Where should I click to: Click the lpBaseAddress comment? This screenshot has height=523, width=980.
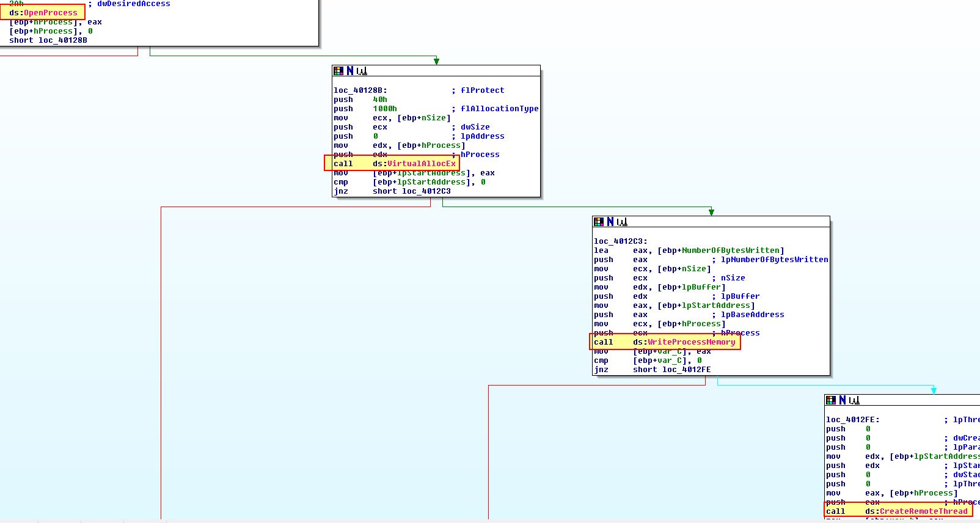(x=752, y=315)
